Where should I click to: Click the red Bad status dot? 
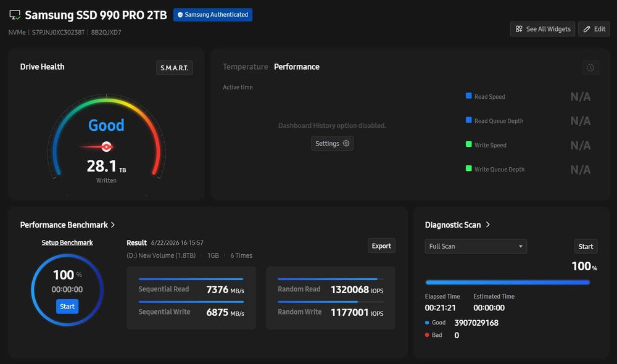[427, 335]
